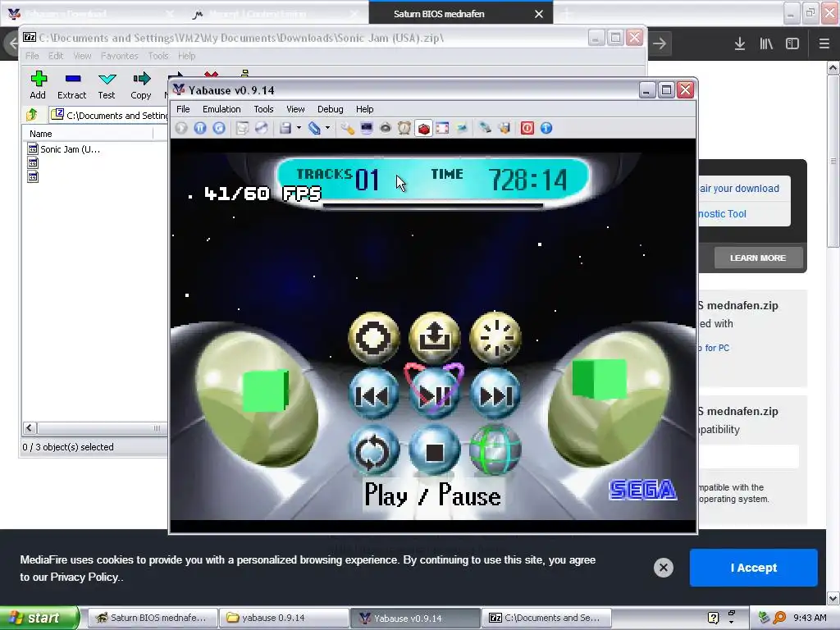
Task: Click the Load State icon in Yabause
Action: (x=314, y=128)
